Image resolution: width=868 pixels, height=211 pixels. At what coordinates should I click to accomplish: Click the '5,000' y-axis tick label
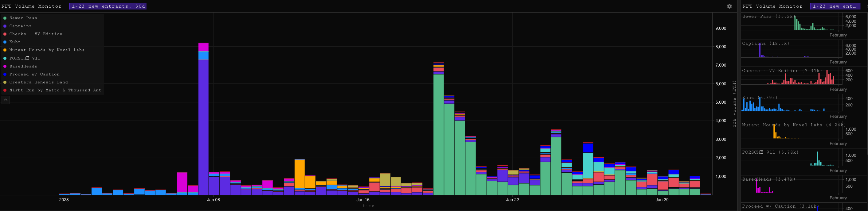coord(721,102)
